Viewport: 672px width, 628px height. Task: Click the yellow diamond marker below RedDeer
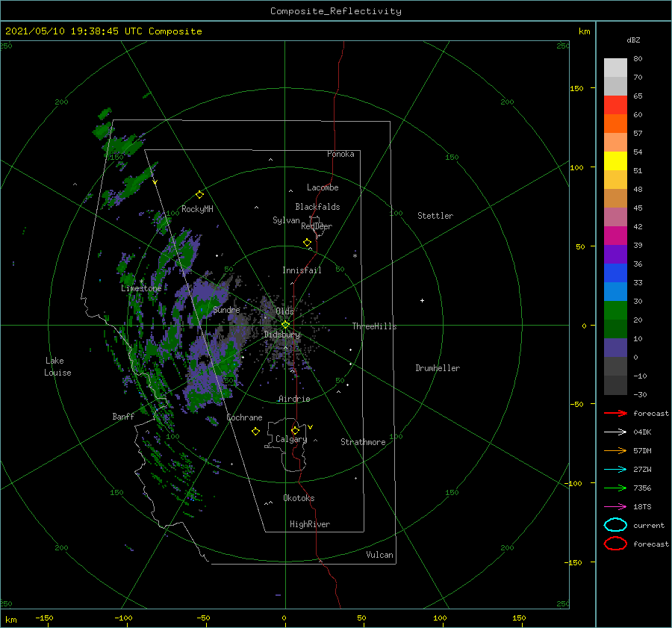tap(307, 243)
